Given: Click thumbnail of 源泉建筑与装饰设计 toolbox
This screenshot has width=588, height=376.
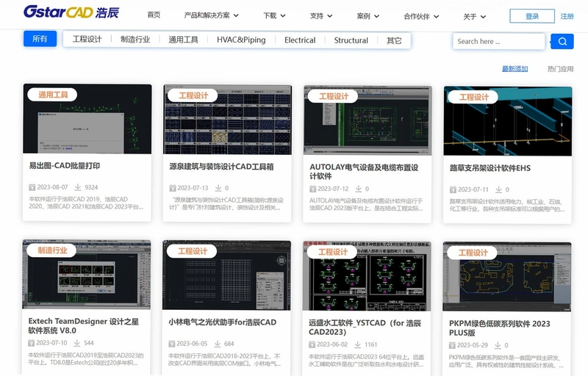Looking at the screenshot, I should click(x=227, y=120).
